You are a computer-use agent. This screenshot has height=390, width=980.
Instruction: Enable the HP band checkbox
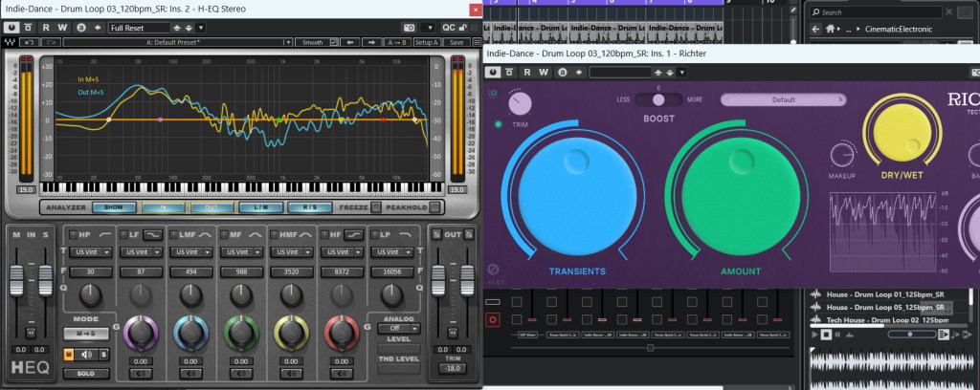coord(73,235)
